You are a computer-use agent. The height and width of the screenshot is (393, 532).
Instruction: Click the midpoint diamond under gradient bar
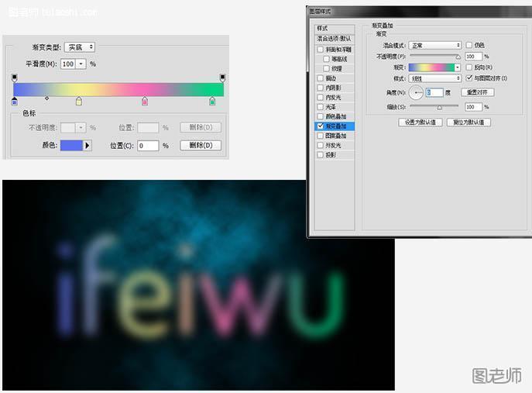[x=46, y=98]
